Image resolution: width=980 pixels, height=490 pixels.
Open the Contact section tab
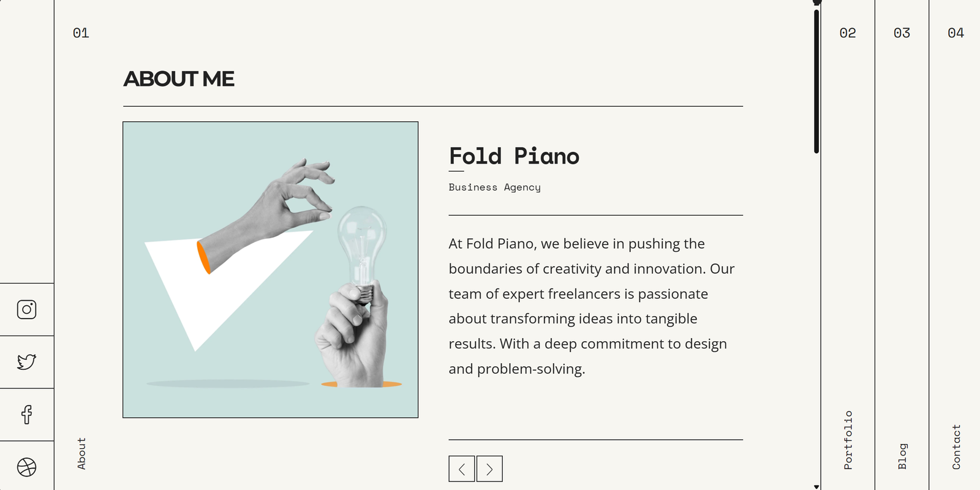tap(956, 447)
